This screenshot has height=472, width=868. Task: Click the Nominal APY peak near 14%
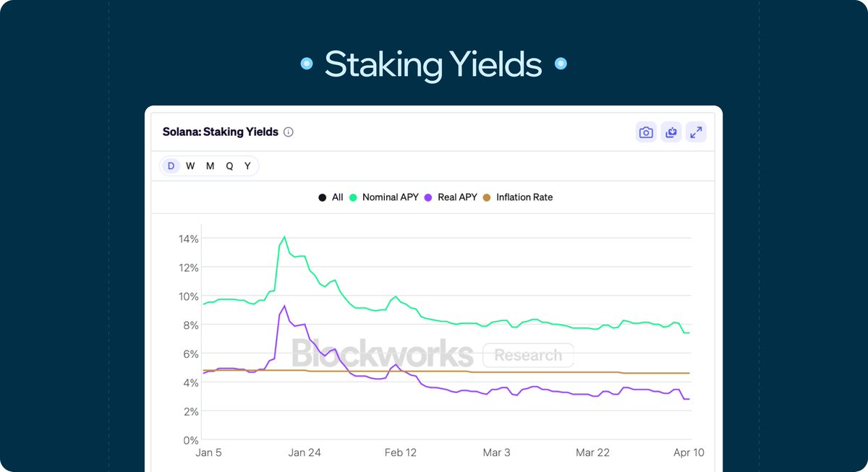coord(284,237)
